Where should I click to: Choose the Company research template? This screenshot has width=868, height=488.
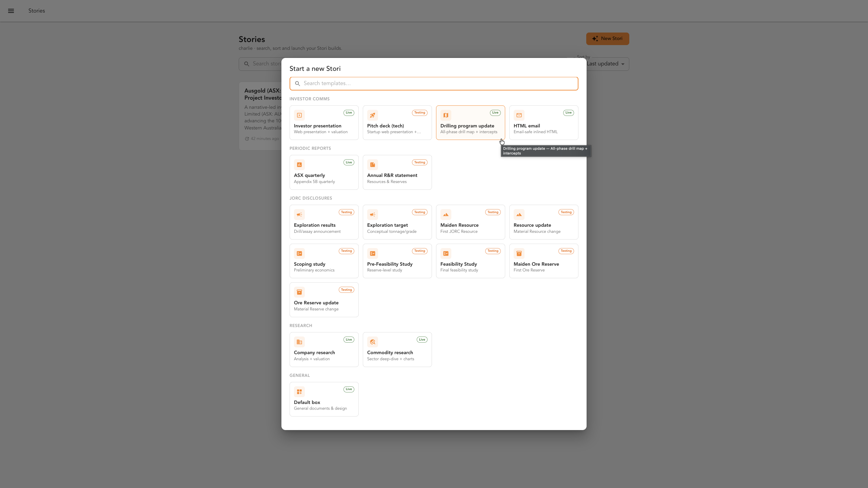324,349
